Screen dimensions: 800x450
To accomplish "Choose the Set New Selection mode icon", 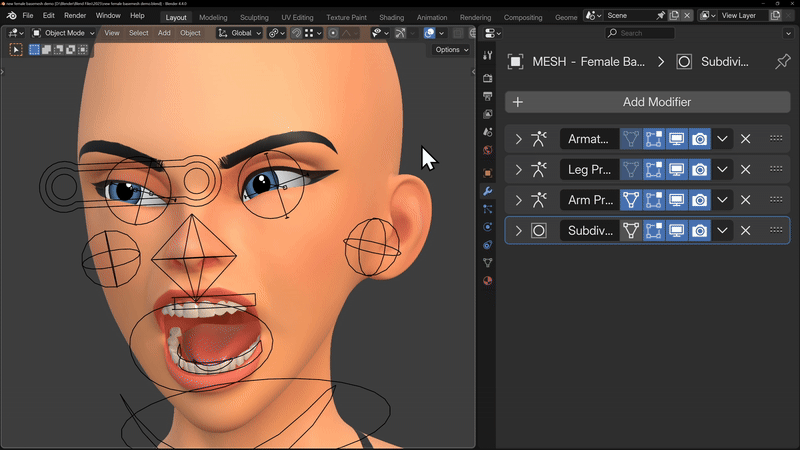I will [34, 49].
